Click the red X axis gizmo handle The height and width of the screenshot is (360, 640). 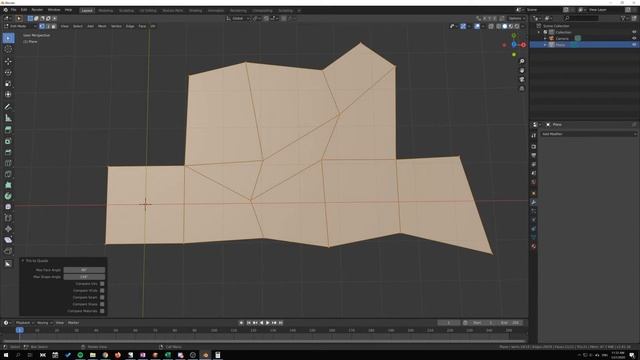pos(523,45)
